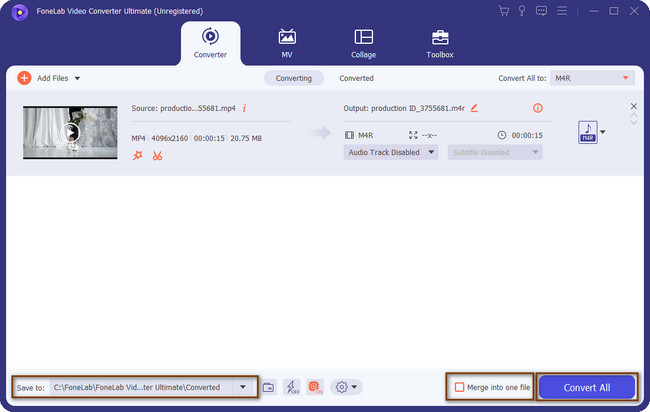Select the Converting tab

293,78
